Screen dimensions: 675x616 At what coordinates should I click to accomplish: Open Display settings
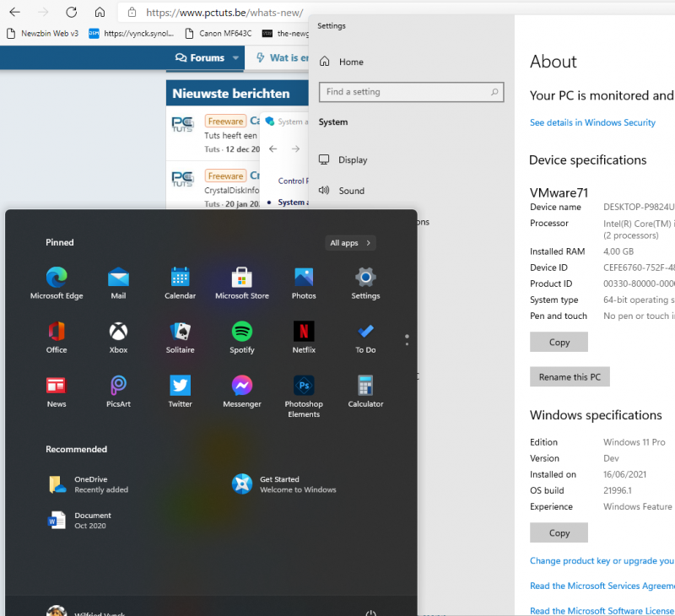click(343, 159)
